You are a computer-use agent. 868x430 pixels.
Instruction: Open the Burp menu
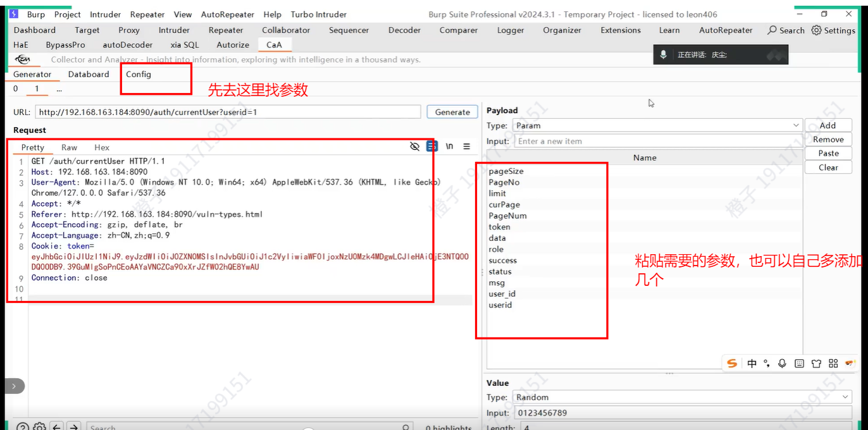pos(36,14)
